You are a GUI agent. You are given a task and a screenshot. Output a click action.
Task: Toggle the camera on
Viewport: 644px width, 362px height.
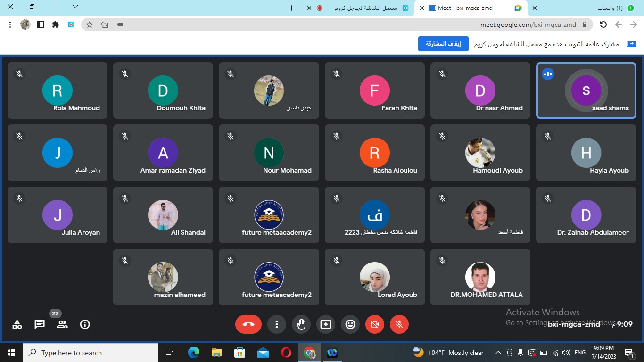pyautogui.click(x=375, y=324)
